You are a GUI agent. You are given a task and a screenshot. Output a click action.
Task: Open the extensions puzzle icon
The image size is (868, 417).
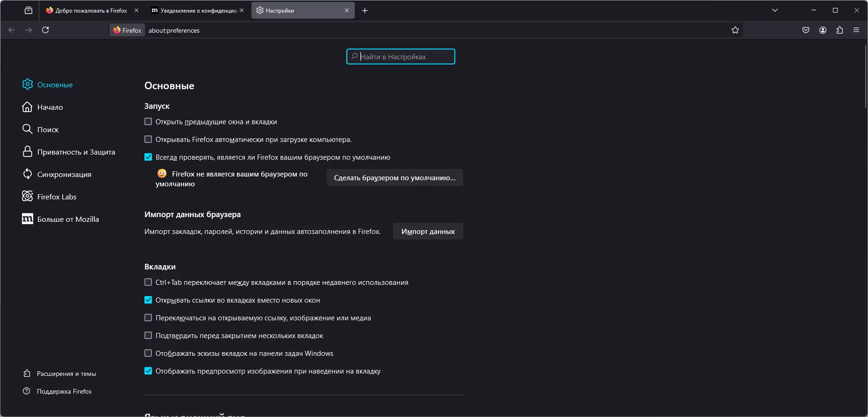tap(839, 30)
